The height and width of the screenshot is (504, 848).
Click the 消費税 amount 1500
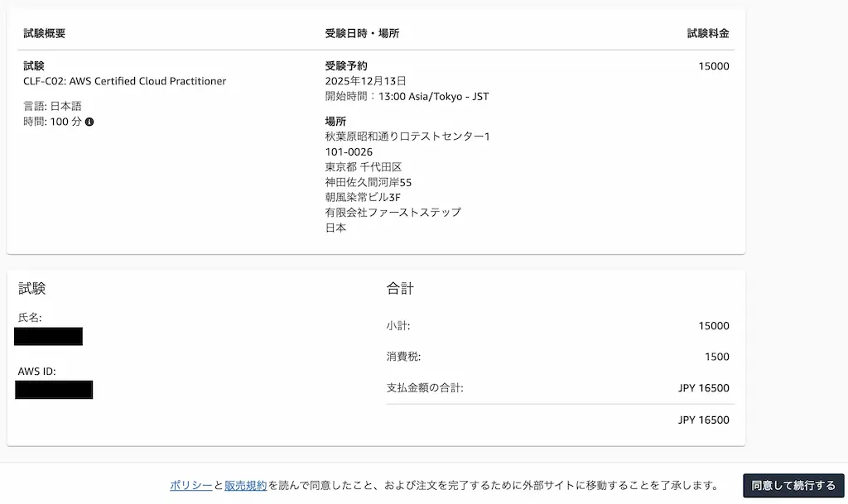point(717,357)
